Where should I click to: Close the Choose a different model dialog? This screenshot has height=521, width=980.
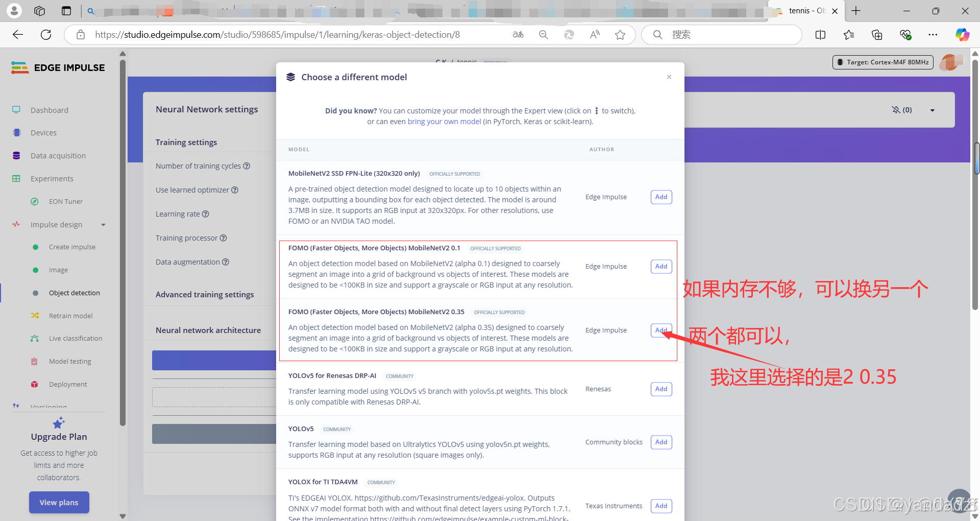tap(669, 77)
